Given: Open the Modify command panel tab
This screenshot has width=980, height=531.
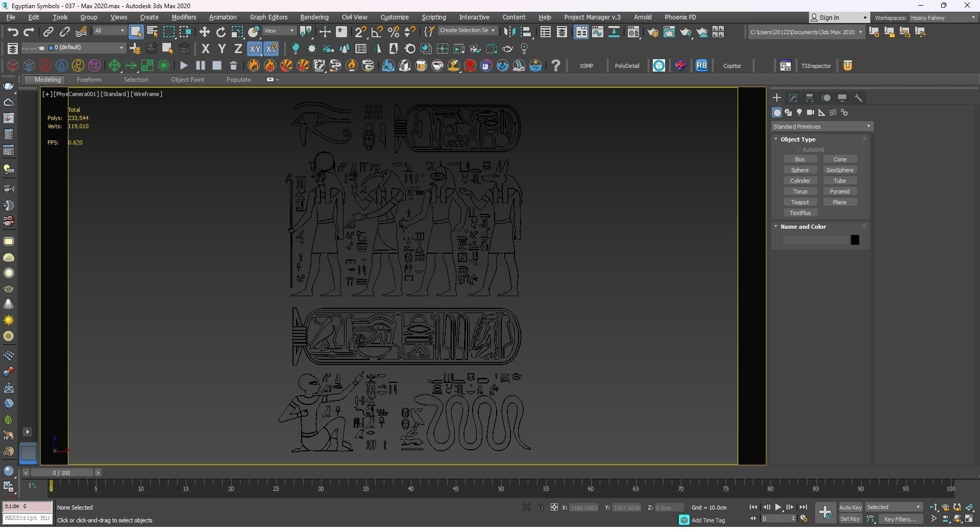Looking at the screenshot, I should pyautogui.click(x=793, y=98).
